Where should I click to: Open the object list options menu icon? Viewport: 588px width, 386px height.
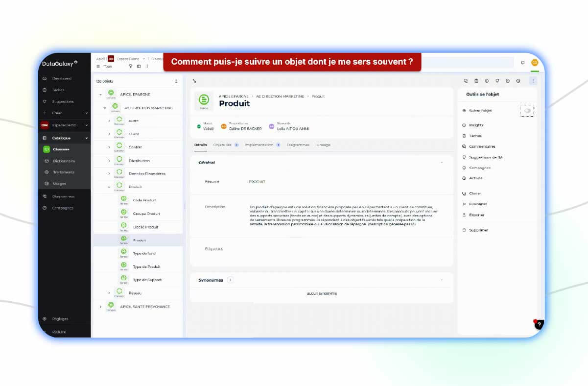176,81
